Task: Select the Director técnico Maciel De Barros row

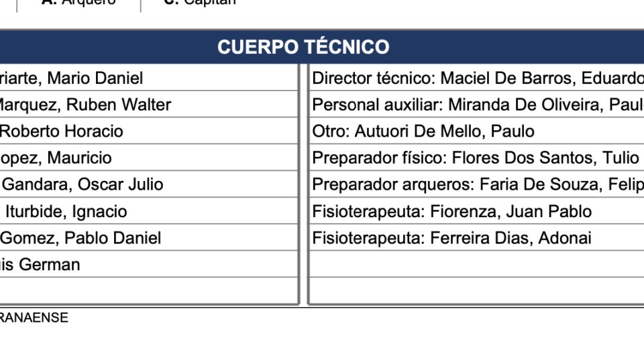Action: point(477,78)
